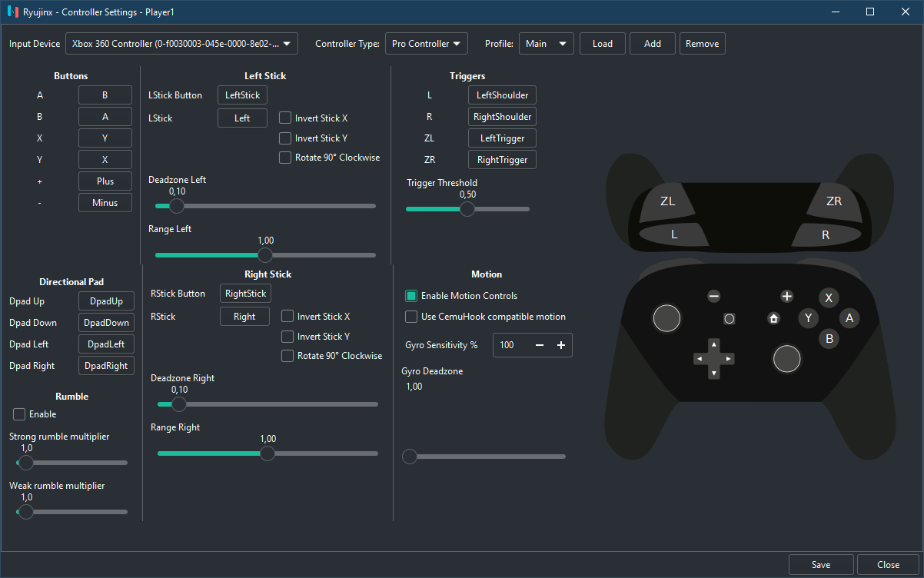The image size is (924, 578).
Task: Click the ZR trigger on the controller diagram
Action: [833, 201]
